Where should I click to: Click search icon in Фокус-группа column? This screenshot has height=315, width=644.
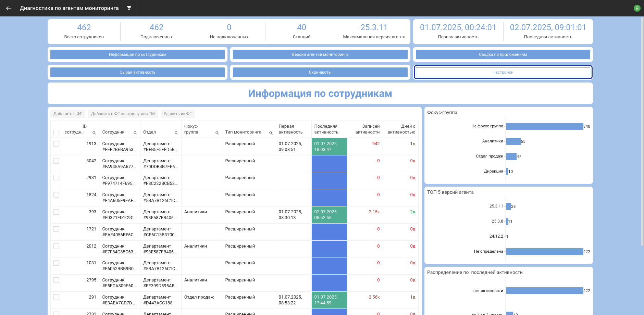point(217,133)
